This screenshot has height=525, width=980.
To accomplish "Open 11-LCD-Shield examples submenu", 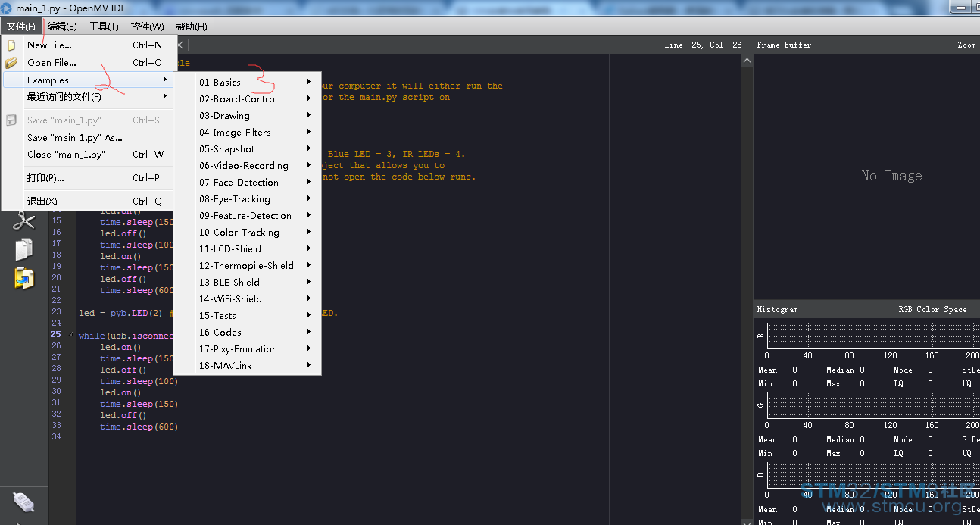I will 248,248.
